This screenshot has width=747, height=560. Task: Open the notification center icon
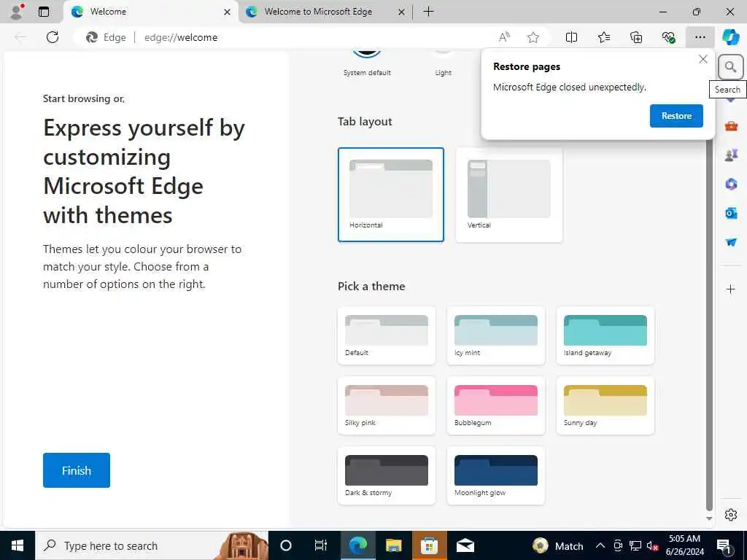pos(724,545)
